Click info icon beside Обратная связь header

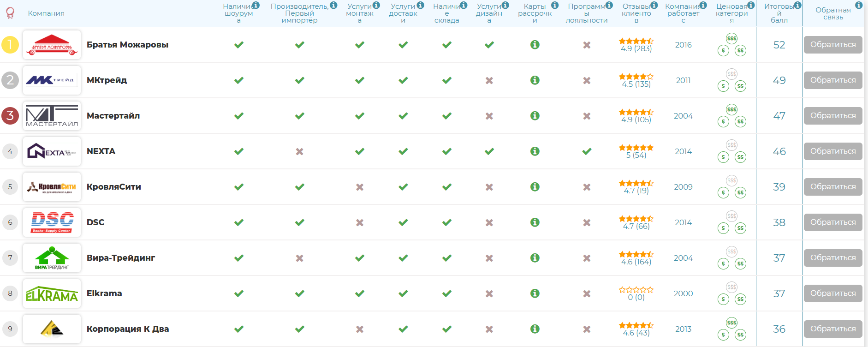coord(858,5)
